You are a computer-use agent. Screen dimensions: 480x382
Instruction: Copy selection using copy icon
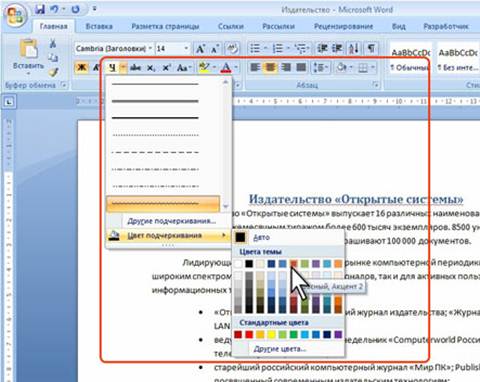[x=53, y=57]
